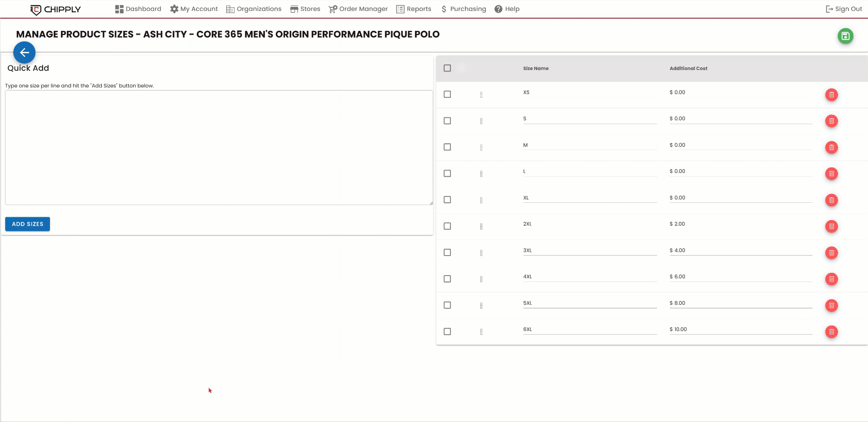Check the box for size S

tap(447, 121)
